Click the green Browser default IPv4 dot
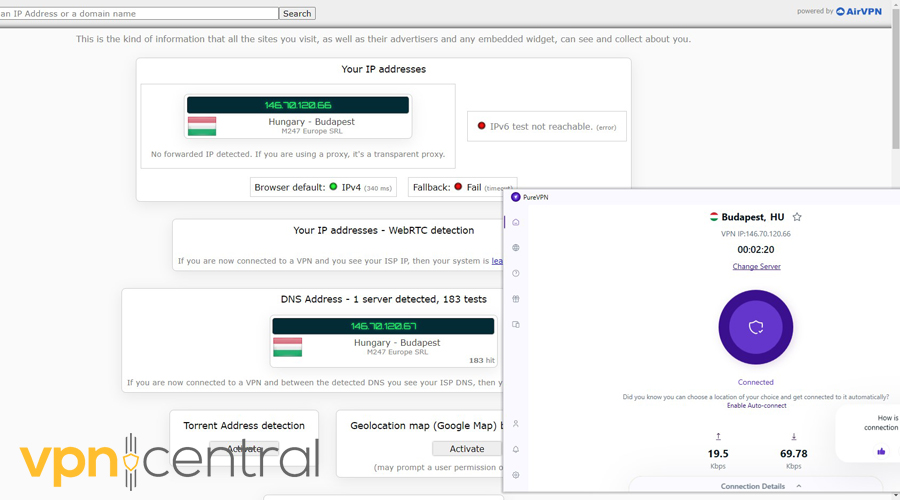 click(x=333, y=187)
